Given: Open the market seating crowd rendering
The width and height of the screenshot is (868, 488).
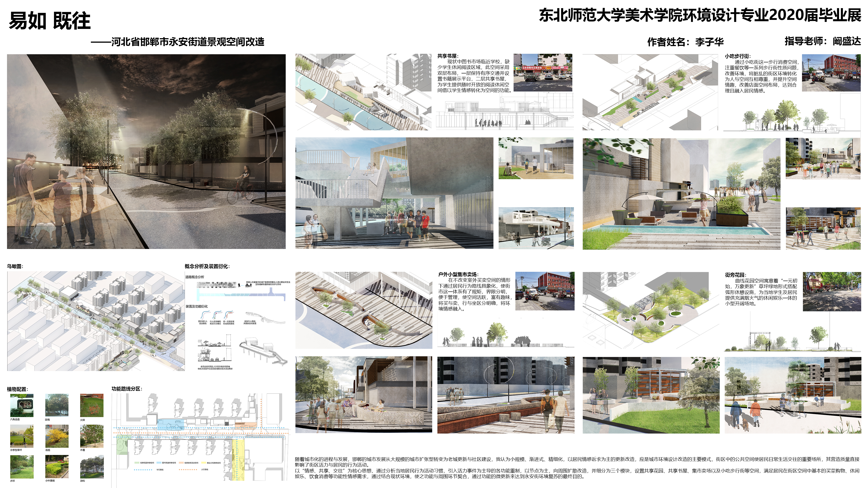Looking at the screenshot, I should (x=363, y=394).
